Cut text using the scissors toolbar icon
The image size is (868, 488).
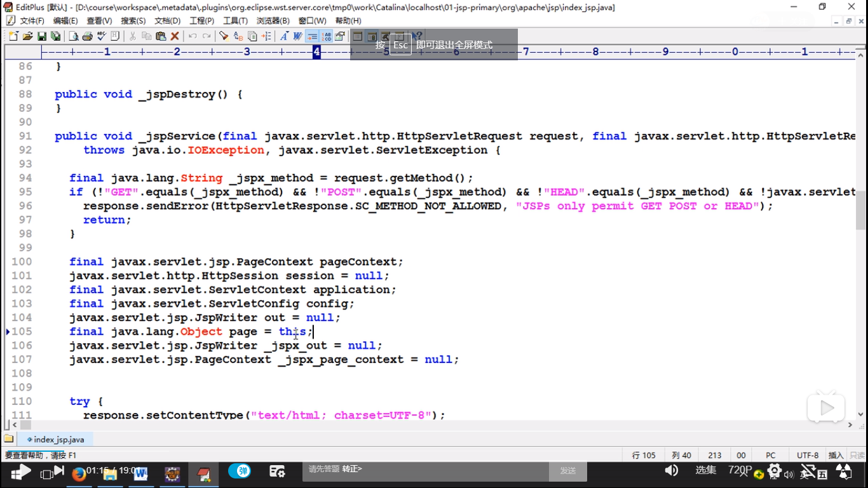[x=133, y=36]
